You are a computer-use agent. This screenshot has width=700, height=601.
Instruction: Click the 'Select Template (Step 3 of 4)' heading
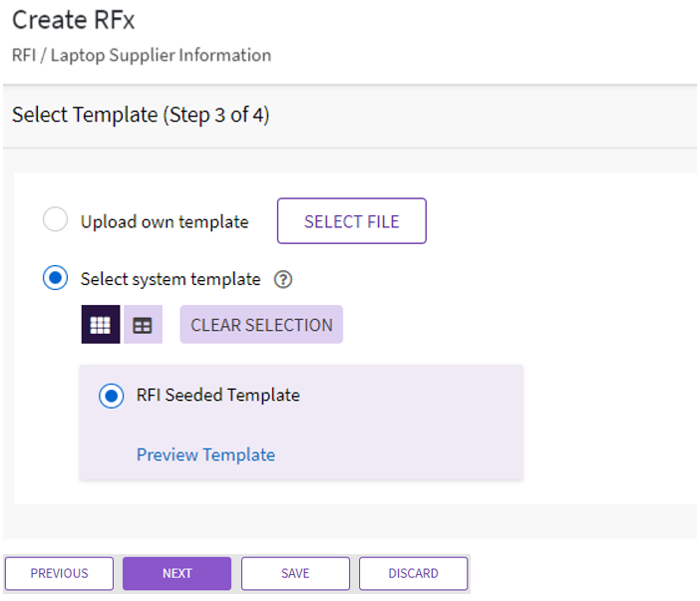pos(141,116)
